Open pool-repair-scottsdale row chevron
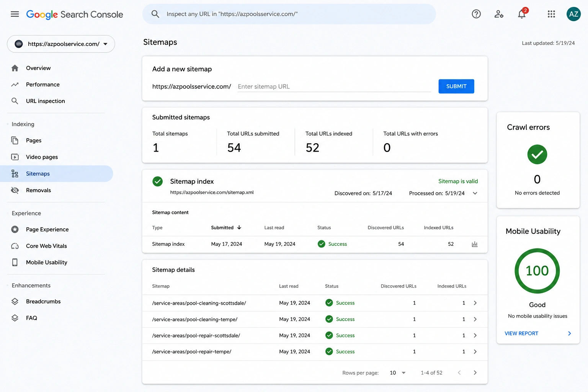Image resolution: width=588 pixels, height=392 pixels. [475, 335]
